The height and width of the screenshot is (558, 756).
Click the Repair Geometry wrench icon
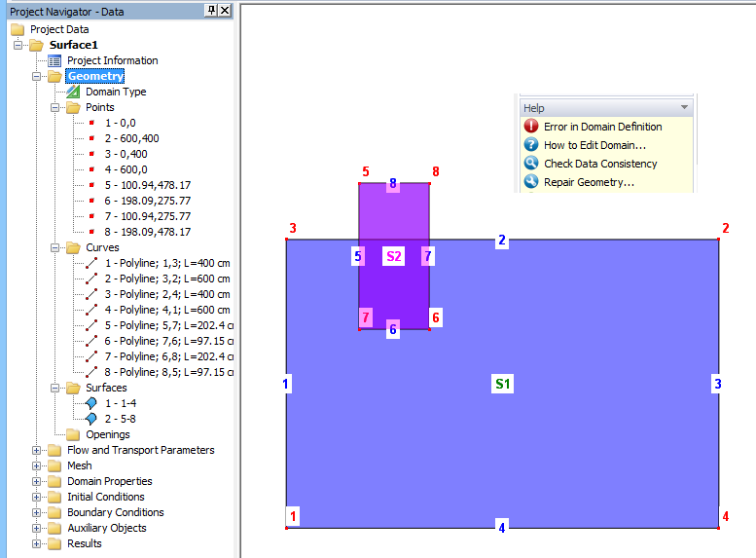[531, 181]
